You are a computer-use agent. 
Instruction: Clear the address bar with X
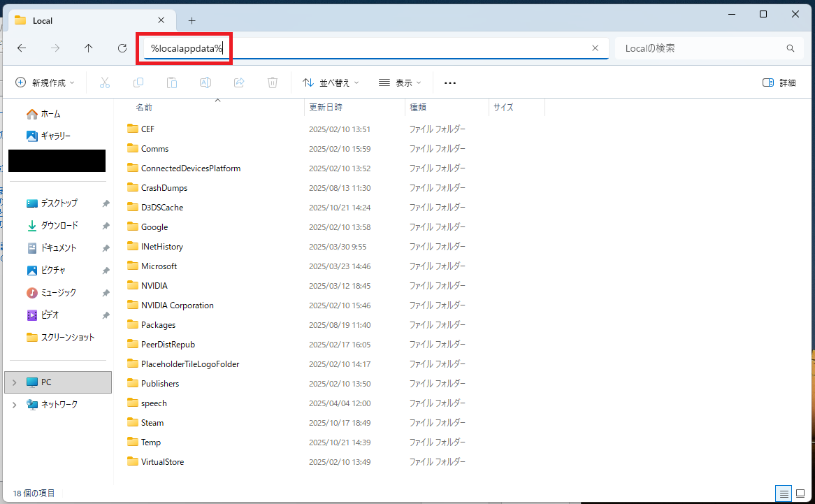[x=595, y=48]
